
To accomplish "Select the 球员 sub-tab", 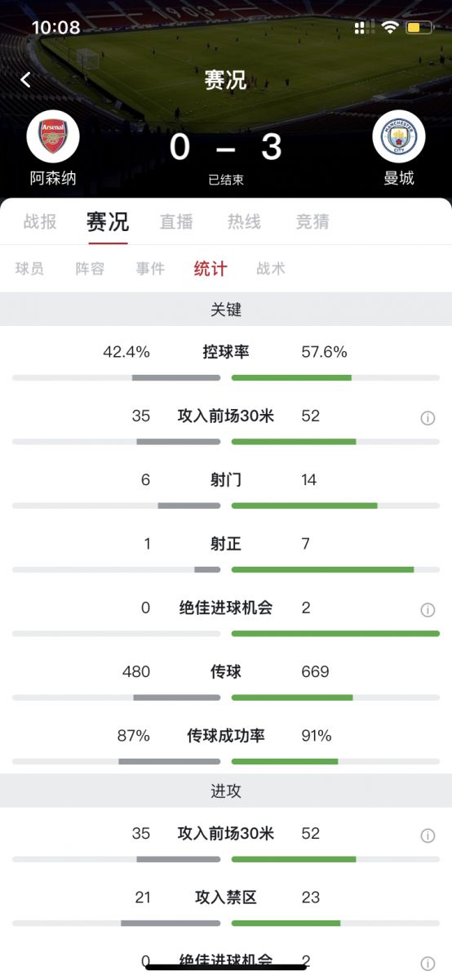I will [29, 269].
